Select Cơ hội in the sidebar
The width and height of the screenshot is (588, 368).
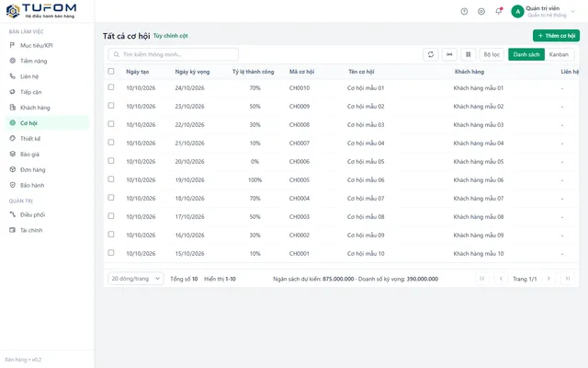point(47,123)
